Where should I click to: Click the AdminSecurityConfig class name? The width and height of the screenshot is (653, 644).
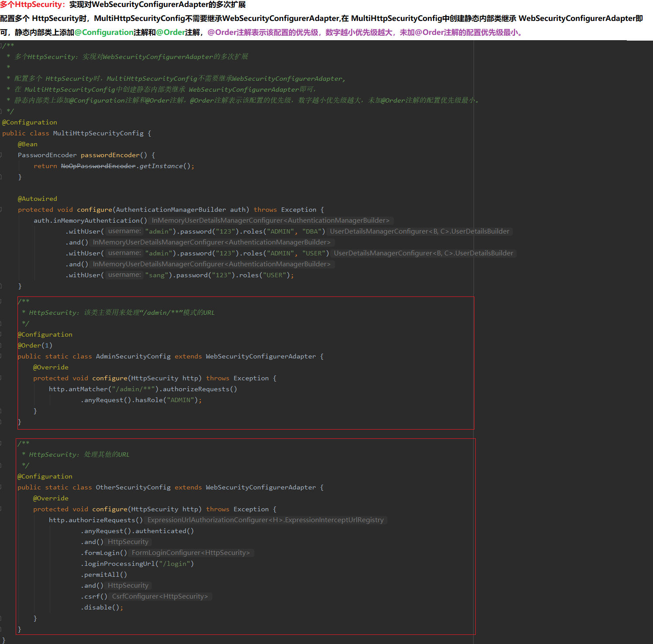133,356
